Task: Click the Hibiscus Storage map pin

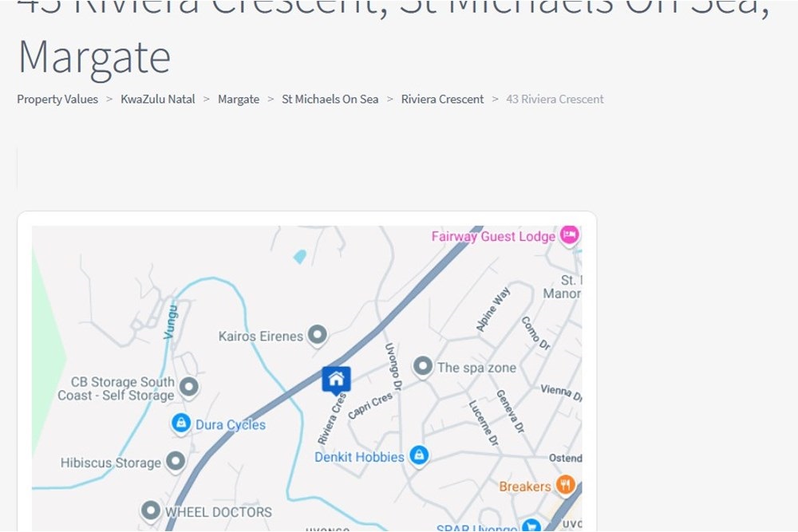Action: point(176,462)
